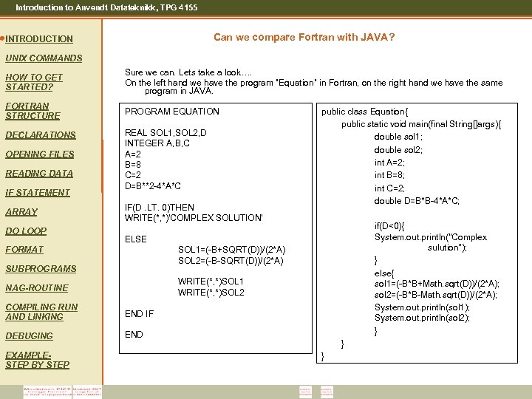Click the System.out.println("Complex line

(431, 237)
